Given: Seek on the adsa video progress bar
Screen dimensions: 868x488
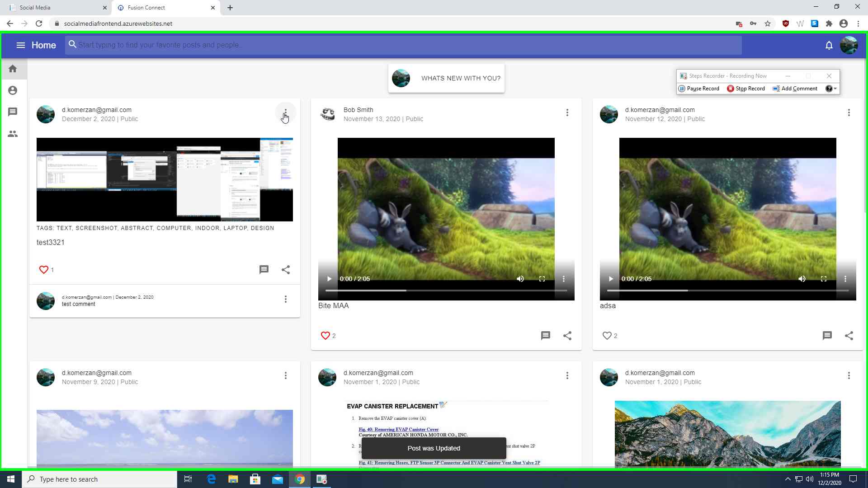Looking at the screenshot, I should point(728,291).
